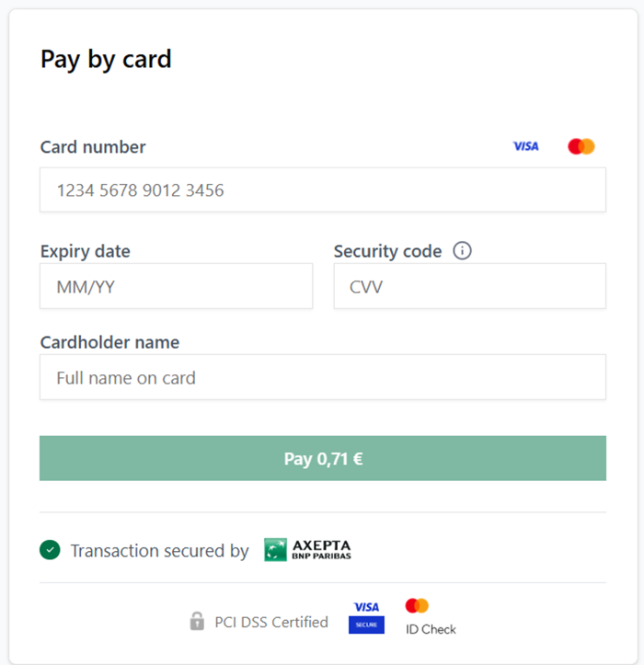Focus the CVV security code field
The width and height of the screenshot is (644, 665).
tap(470, 286)
